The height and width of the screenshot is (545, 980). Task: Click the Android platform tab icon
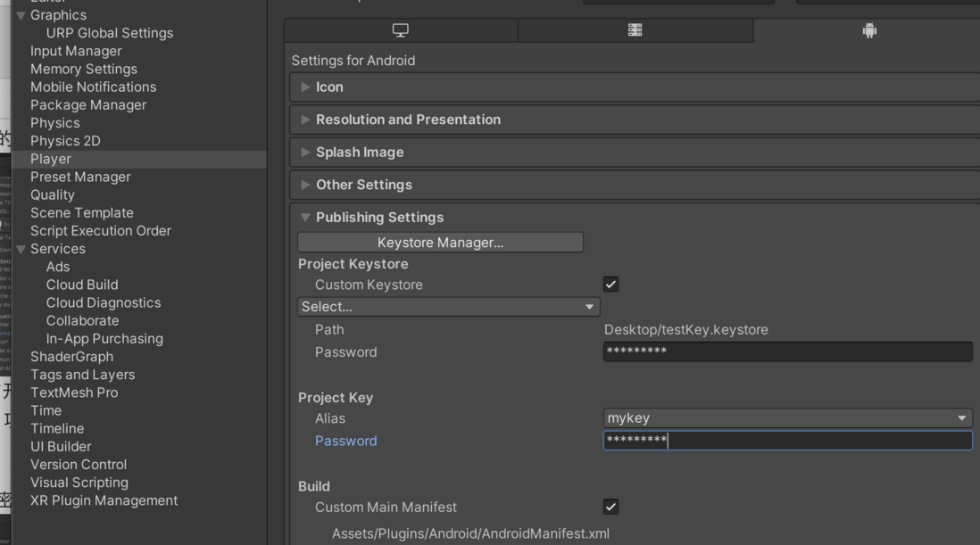[x=869, y=29]
